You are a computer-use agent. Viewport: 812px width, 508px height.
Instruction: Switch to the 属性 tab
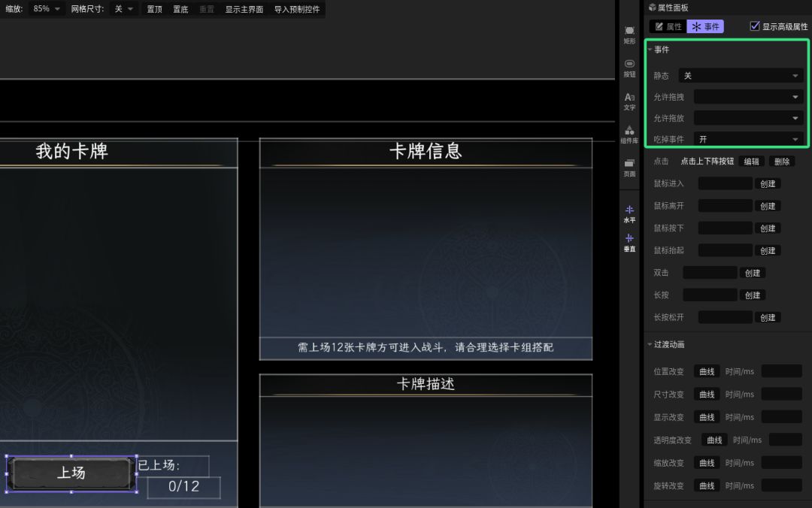[x=668, y=26]
